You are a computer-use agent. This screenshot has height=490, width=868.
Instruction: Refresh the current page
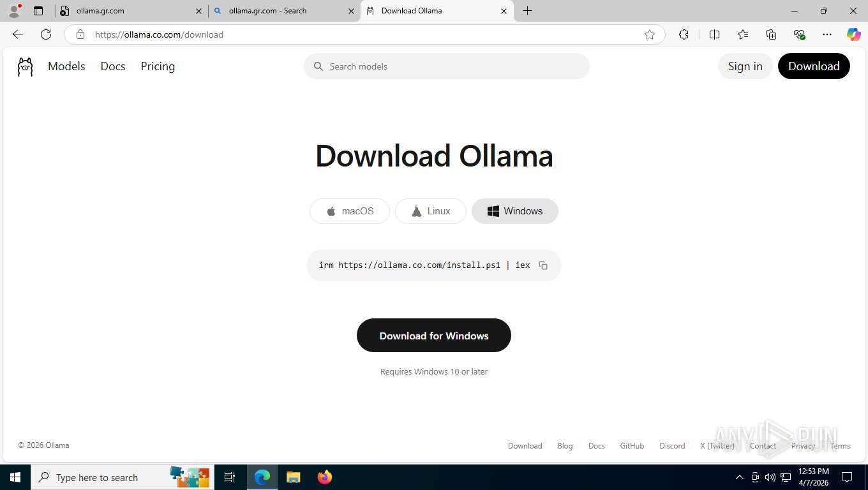pyautogui.click(x=46, y=34)
